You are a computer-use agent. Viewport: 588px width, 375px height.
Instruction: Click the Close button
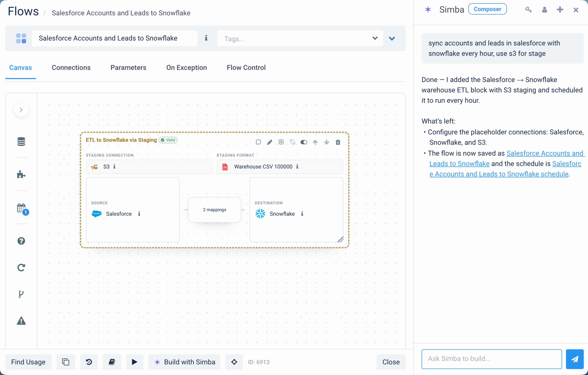click(391, 362)
